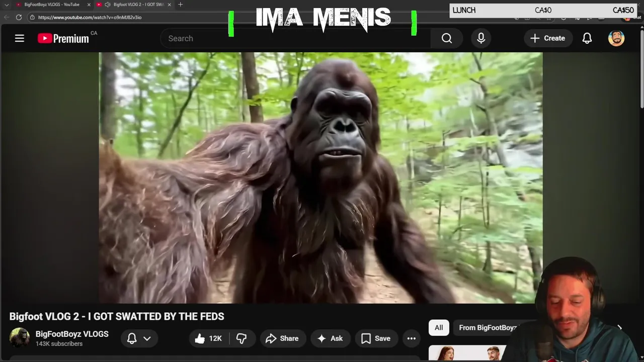This screenshot has width=644, height=362.
Task: Click the video title 'I GOT SWATTED BY THE FEDS'
Action: tap(156, 316)
